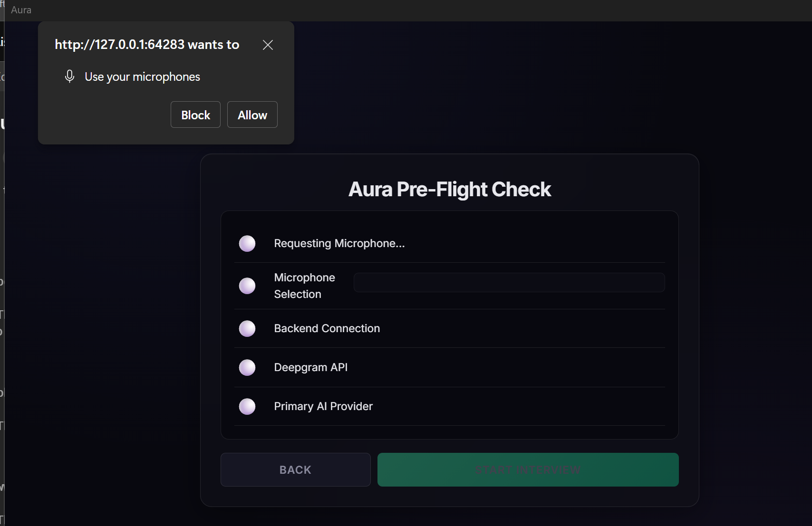The width and height of the screenshot is (812, 526).
Task: Click the START INTERVIEW button
Action: (528, 470)
